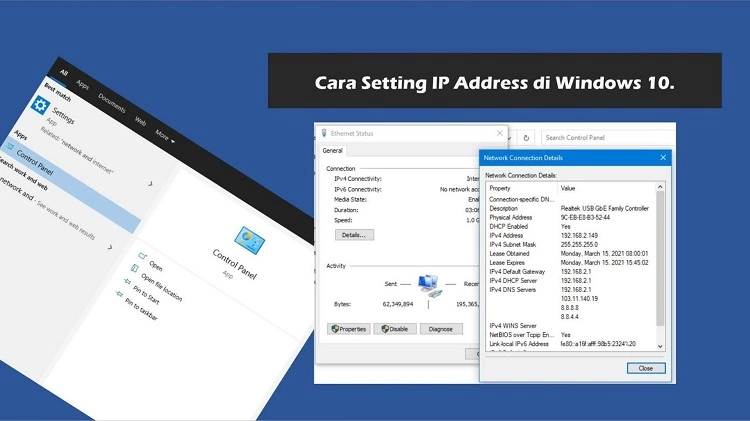This screenshot has width=750, height=421.
Task: Click the Pin to taskbar icon
Action: tap(120, 293)
